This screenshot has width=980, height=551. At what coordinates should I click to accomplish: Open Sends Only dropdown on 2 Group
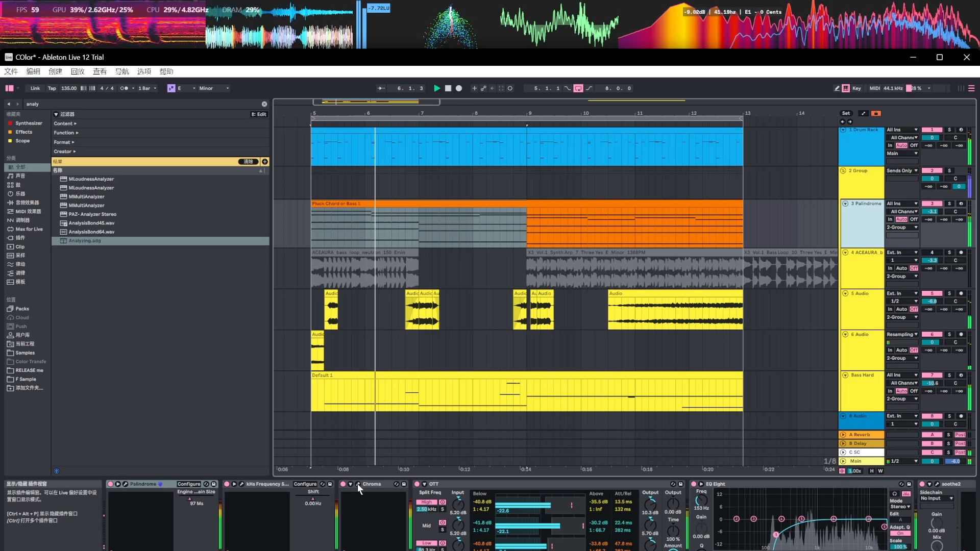(x=902, y=171)
